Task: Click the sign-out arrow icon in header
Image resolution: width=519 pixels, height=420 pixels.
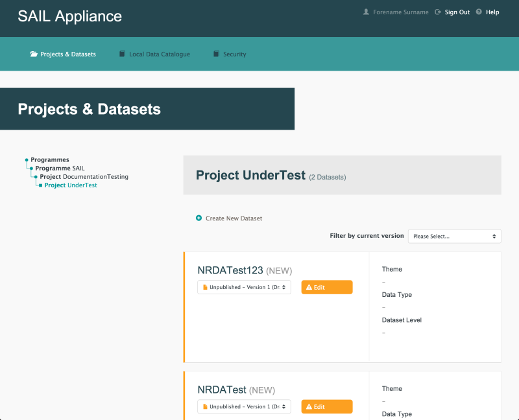Action: pyautogui.click(x=439, y=11)
